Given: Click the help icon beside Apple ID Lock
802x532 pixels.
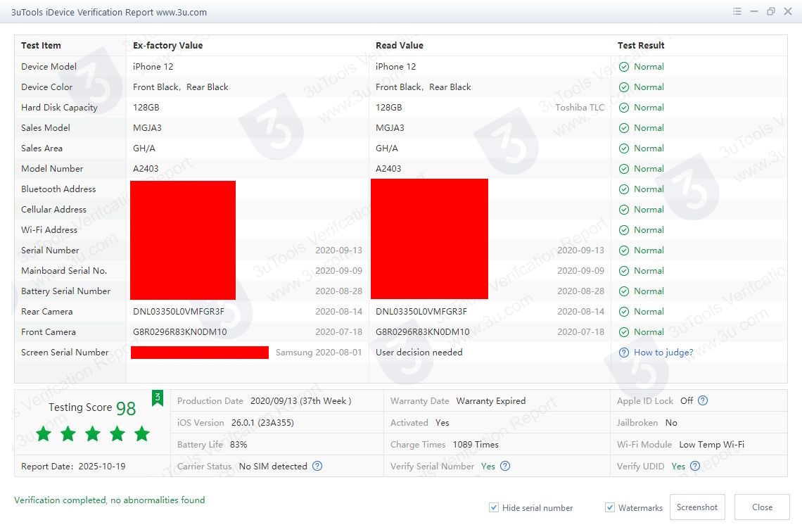Looking at the screenshot, I should (703, 400).
